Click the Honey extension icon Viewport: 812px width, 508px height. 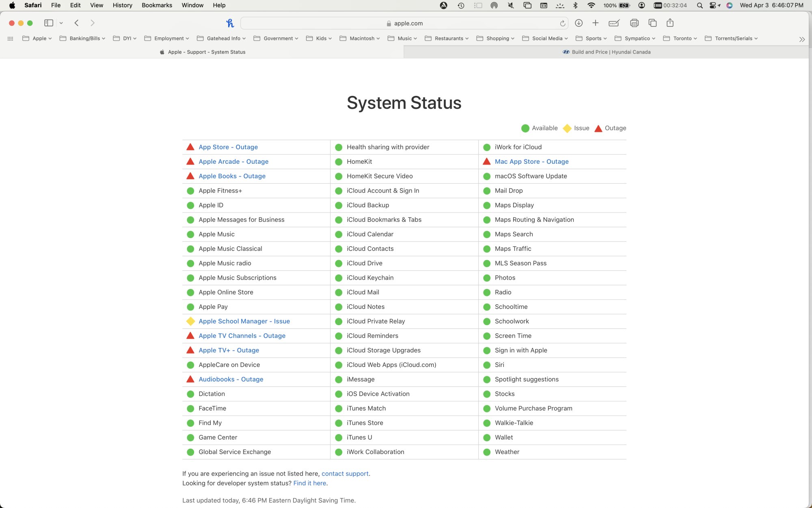pyautogui.click(x=230, y=23)
